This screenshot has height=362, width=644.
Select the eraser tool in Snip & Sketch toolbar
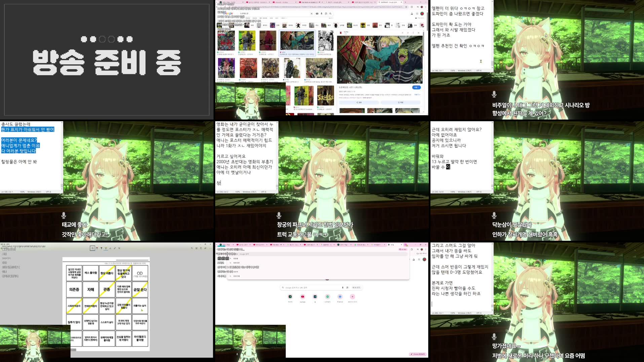pos(110,249)
